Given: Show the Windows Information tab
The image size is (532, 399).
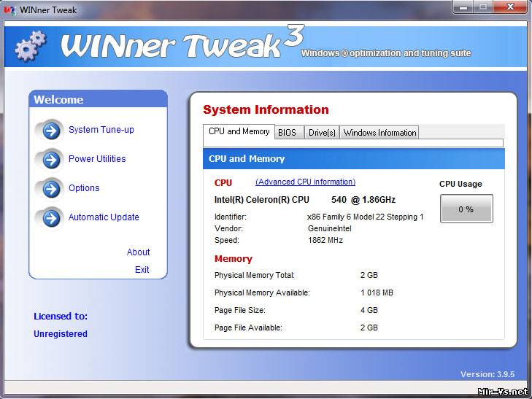Looking at the screenshot, I should 379,133.
